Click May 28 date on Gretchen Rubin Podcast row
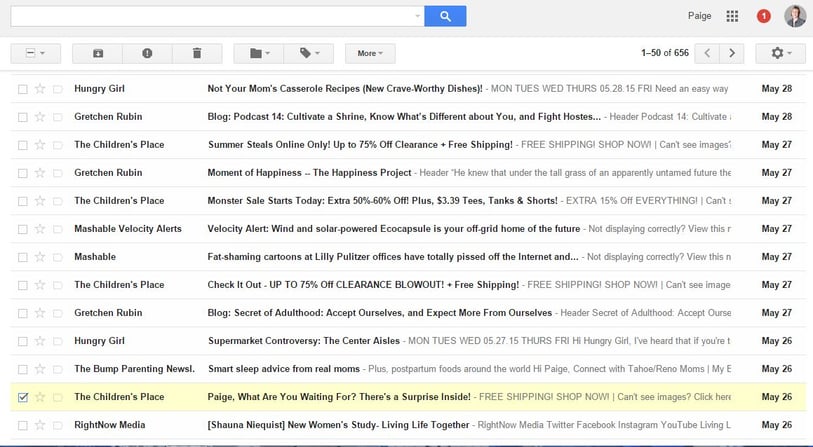This screenshot has width=813, height=447. click(x=777, y=117)
